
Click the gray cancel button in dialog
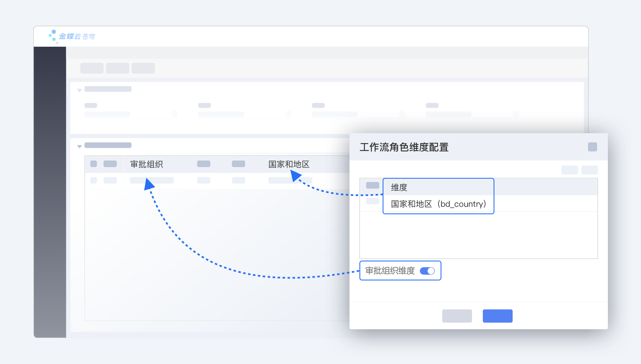(x=457, y=316)
